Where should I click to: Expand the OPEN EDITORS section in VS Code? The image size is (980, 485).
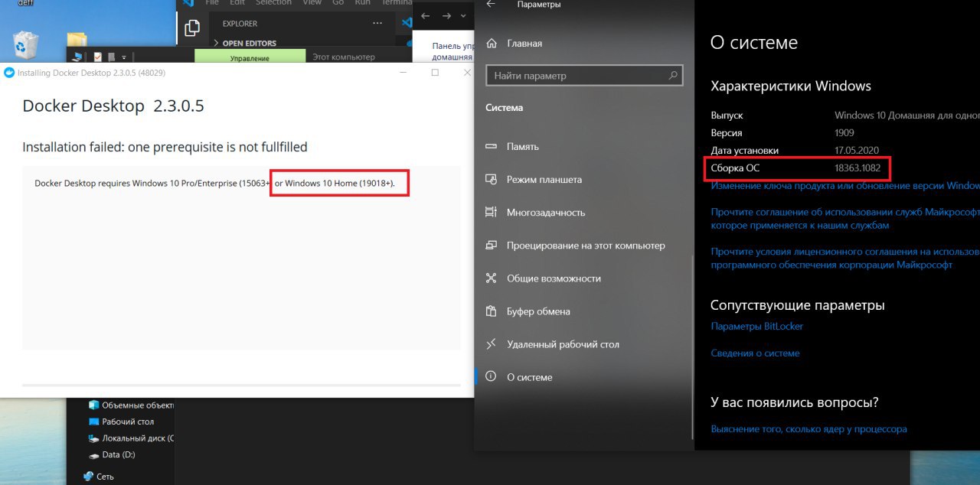point(244,44)
